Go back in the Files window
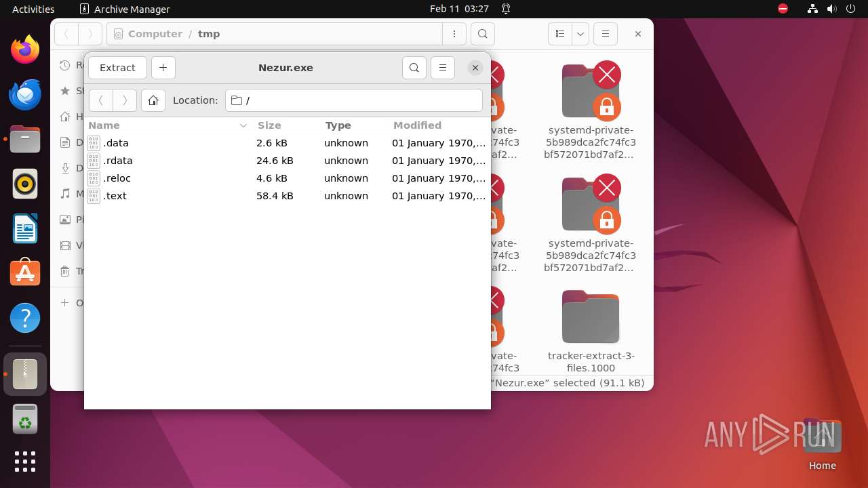The height and width of the screenshot is (488, 868). [66, 34]
